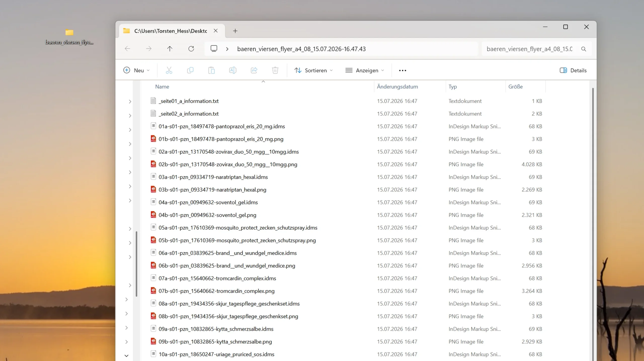Click the PNG icon of 04b soventol_gel.png
This screenshot has height=361, width=644.
(153, 215)
